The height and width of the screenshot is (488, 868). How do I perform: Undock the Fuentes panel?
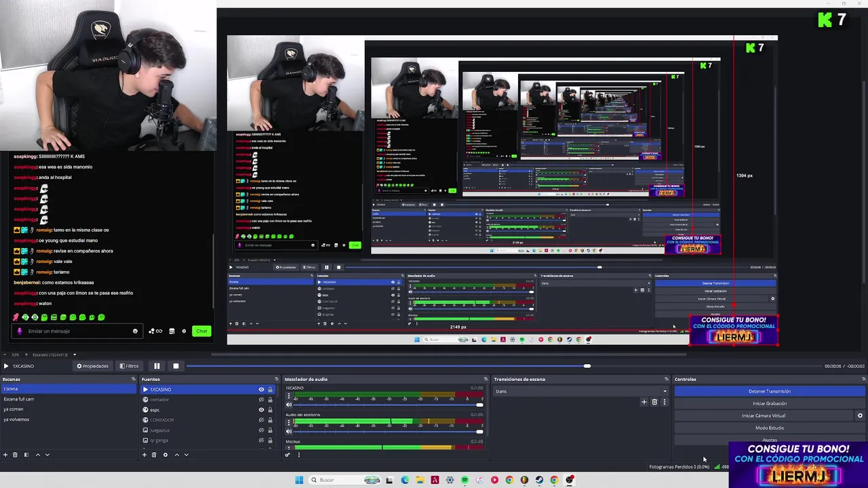277,379
